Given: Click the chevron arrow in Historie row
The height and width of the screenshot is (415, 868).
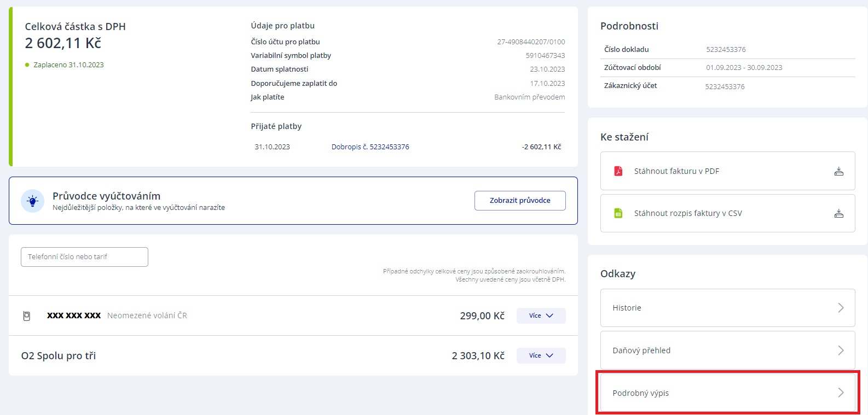Looking at the screenshot, I should coord(841,308).
